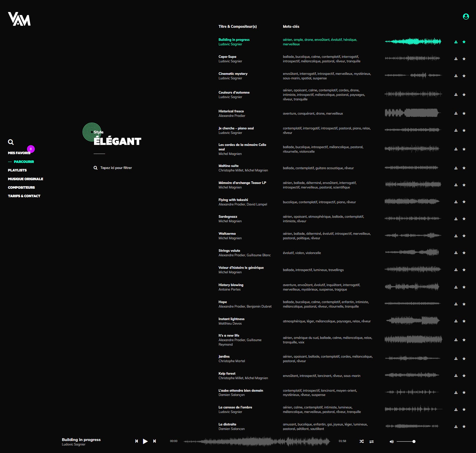Viewport: 476px width, 453px height.
Task: Unfavorite the Building in progress track
Action: 464,42
